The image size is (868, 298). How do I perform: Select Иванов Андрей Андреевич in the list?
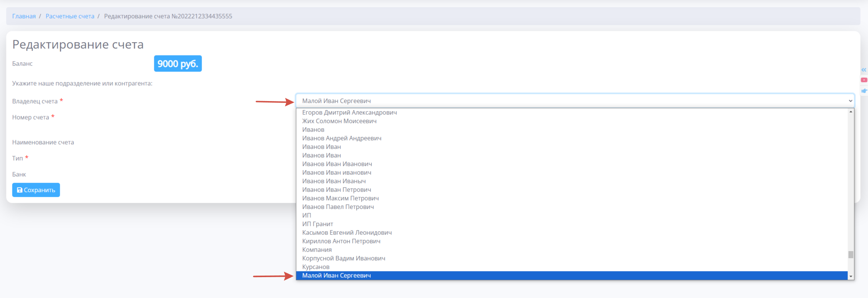click(x=342, y=138)
